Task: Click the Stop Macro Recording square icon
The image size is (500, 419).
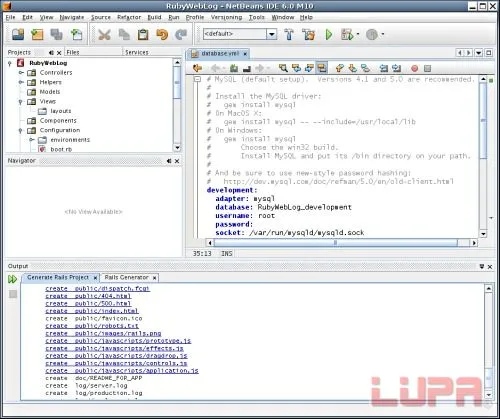Action: click(427, 68)
